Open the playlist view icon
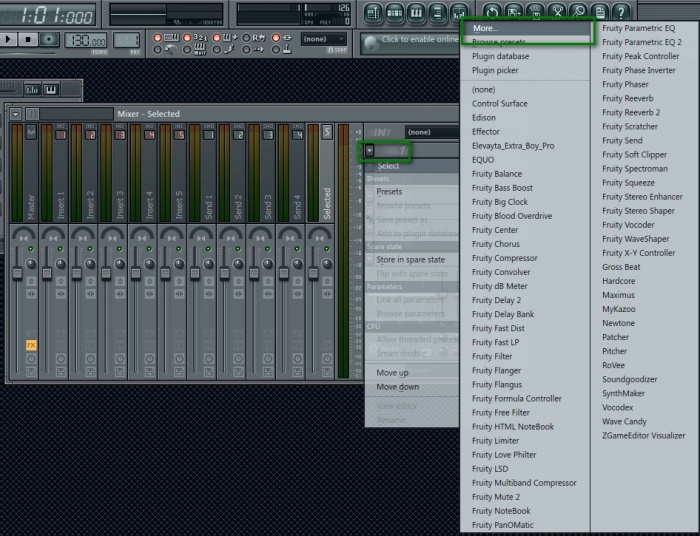 pos(373,12)
